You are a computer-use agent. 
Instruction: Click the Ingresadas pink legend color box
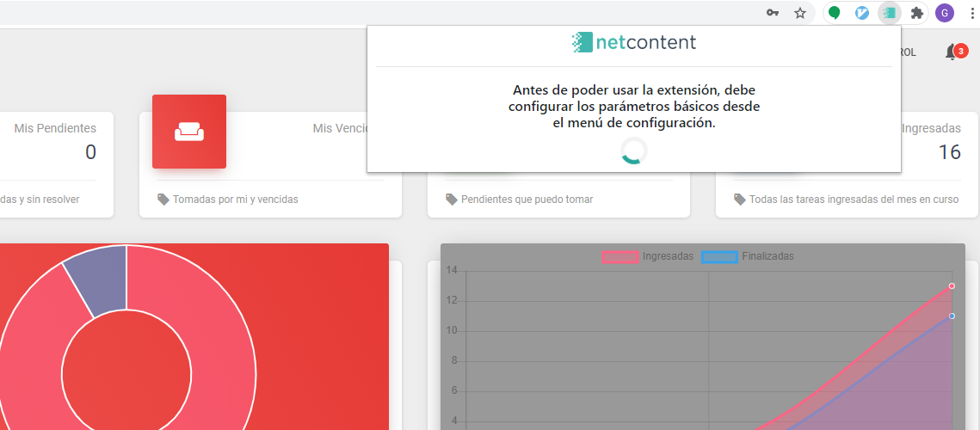coord(620,256)
